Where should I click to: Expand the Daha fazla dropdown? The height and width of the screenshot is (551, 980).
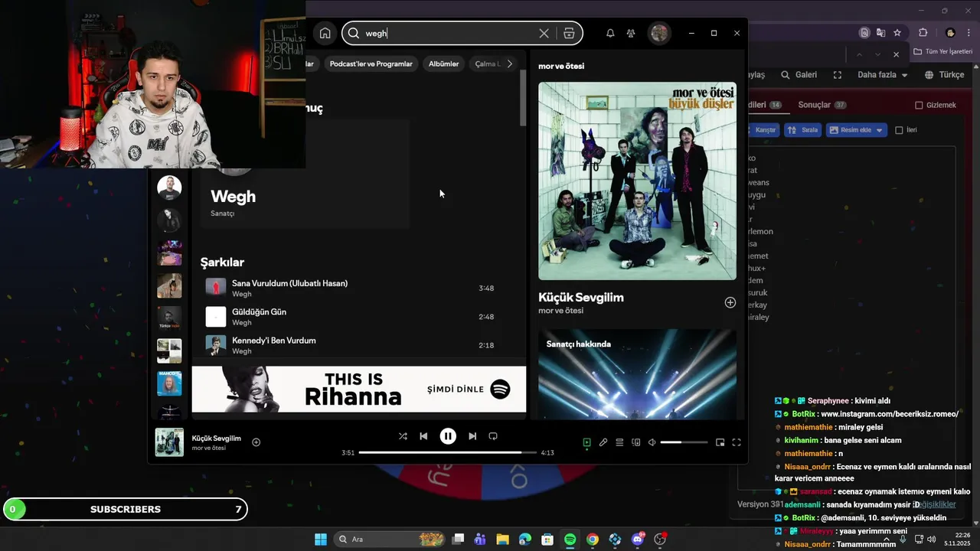[x=883, y=75]
